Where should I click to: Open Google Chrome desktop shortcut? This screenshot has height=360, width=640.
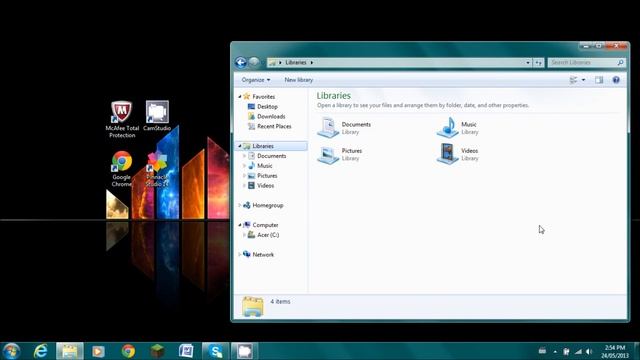click(122, 169)
